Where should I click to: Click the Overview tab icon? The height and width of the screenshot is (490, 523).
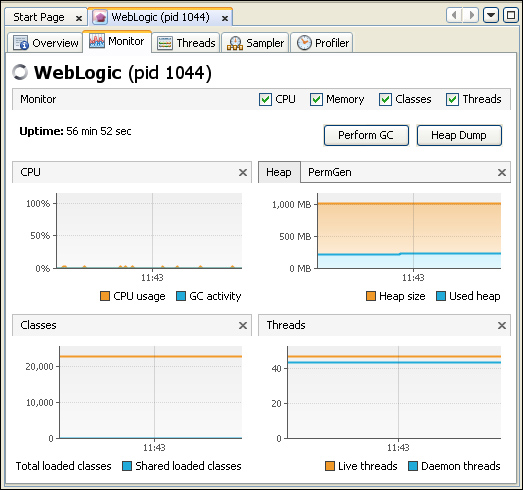21,43
